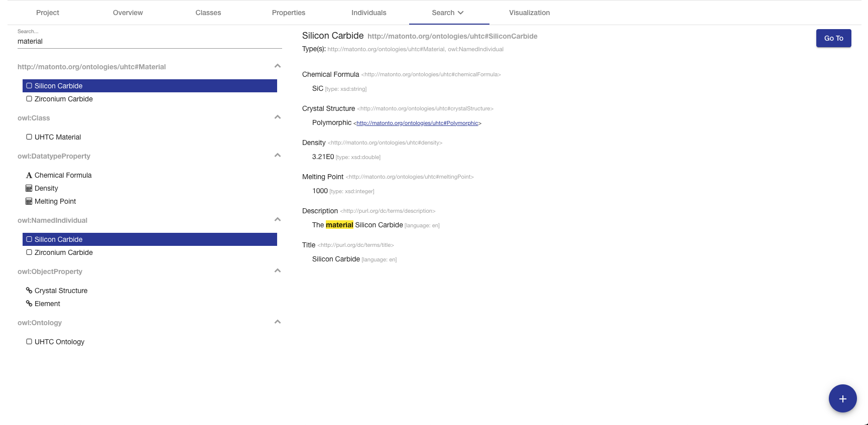
Task: Select the Individuals tab
Action: coord(369,13)
